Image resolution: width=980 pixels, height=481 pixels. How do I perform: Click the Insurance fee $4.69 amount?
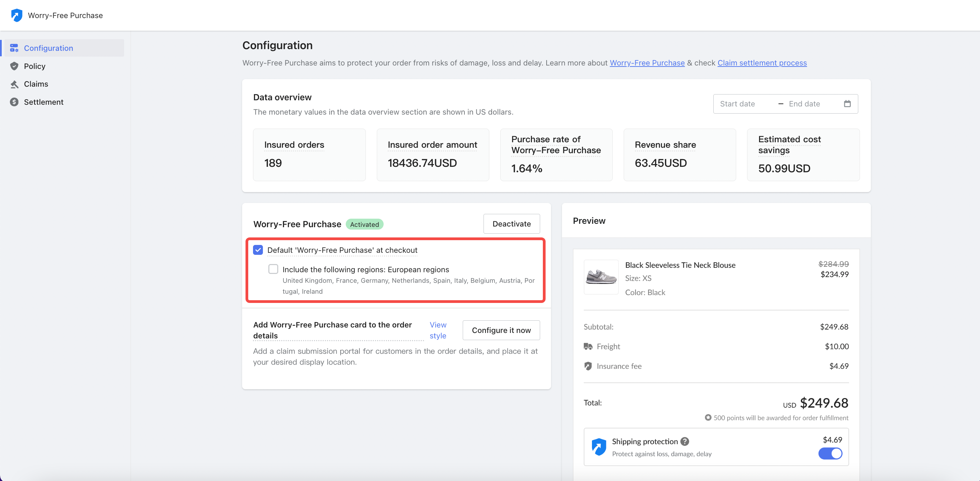[839, 366]
